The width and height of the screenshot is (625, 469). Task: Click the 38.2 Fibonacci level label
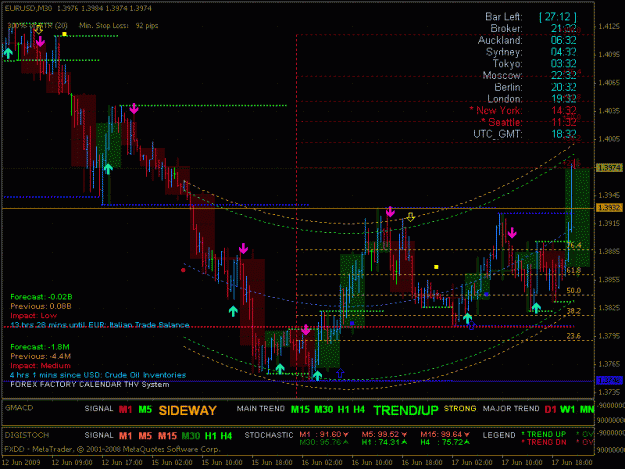pyautogui.click(x=574, y=311)
